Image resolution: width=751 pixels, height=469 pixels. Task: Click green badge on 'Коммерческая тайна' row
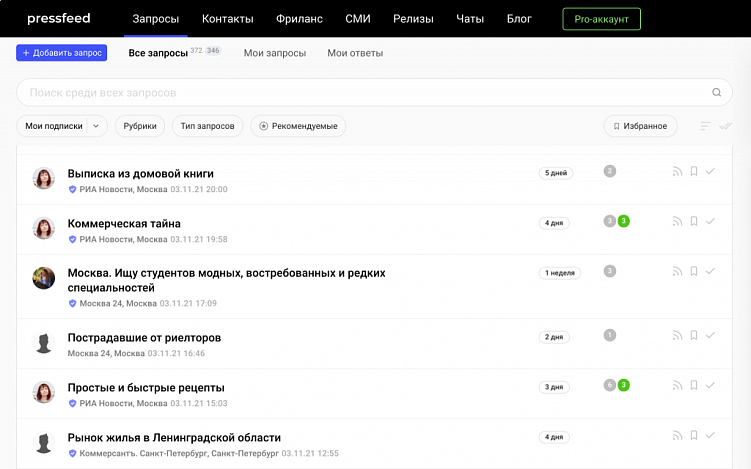click(624, 221)
